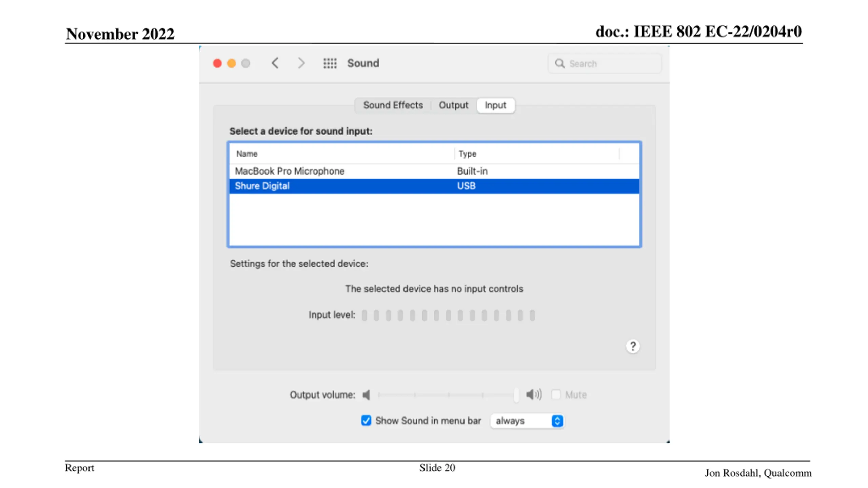Image resolution: width=868 pixels, height=488 pixels.
Task: Click the high-volume speaker icon
Action: coord(534,394)
